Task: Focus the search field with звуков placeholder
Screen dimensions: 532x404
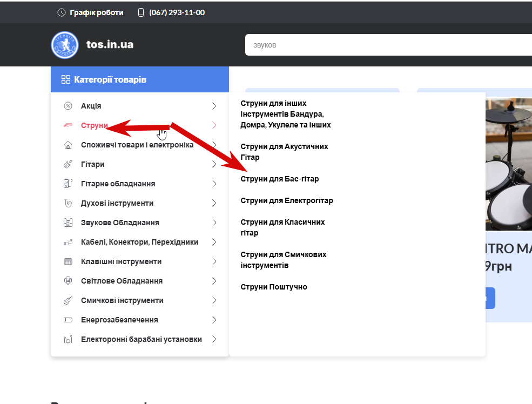Action: click(388, 45)
